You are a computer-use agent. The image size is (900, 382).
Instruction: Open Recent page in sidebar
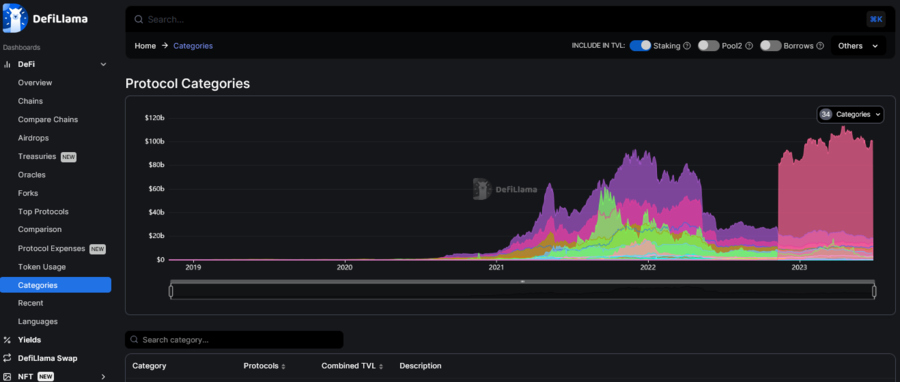click(x=30, y=303)
